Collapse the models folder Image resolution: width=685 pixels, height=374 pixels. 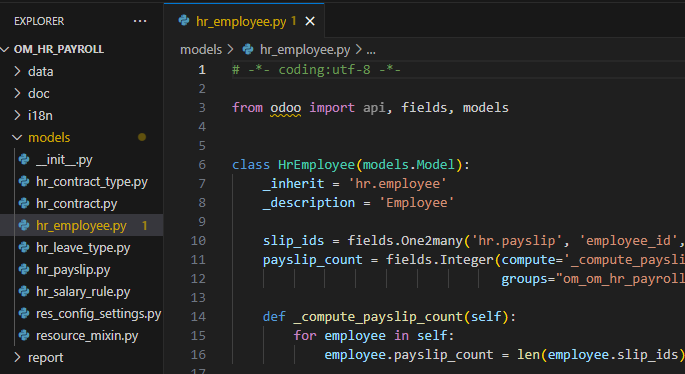pos(17,137)
